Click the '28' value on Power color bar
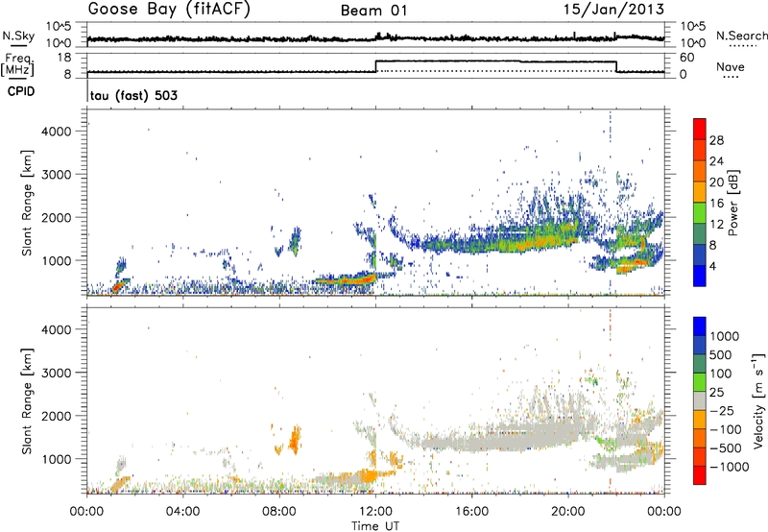 click(x=716, y=140)
